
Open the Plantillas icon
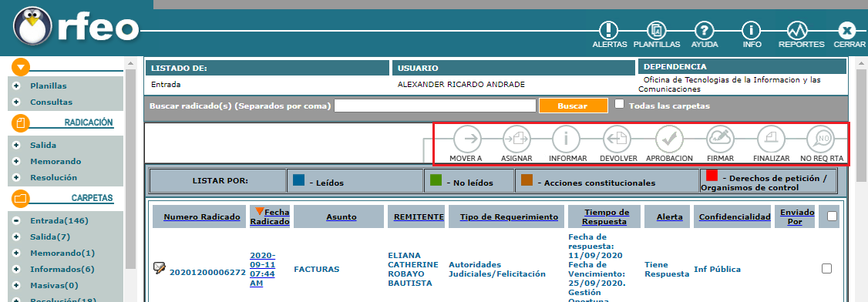[657, 30]
